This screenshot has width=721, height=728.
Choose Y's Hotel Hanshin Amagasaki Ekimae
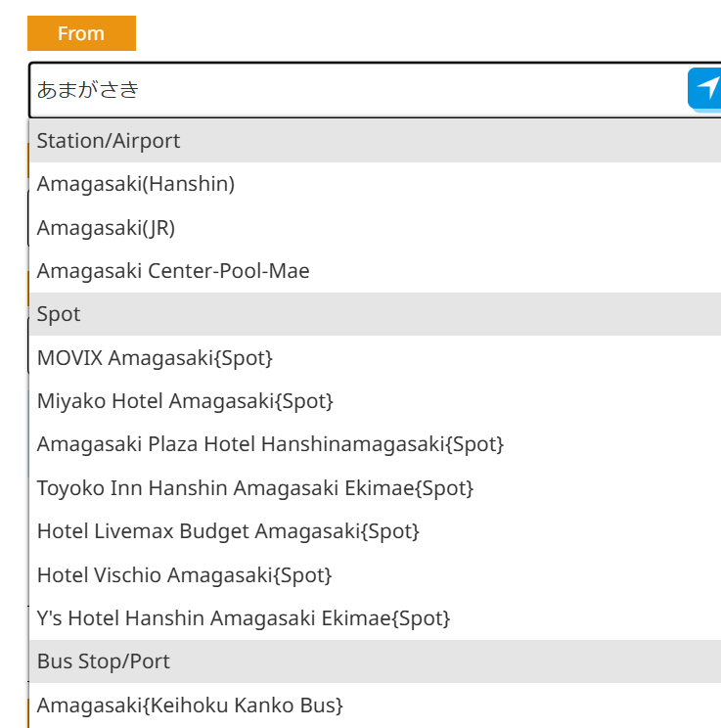[x=244, y=618]
